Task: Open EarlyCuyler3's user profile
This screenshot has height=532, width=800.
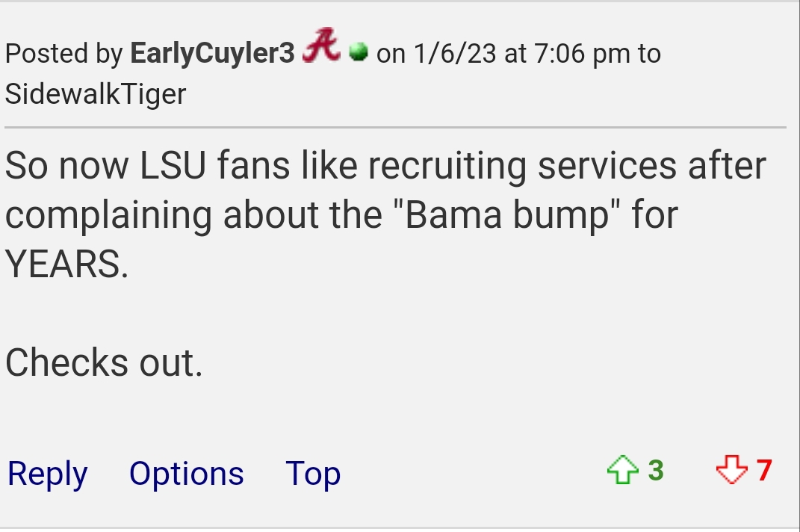Action: click(212, 53)
